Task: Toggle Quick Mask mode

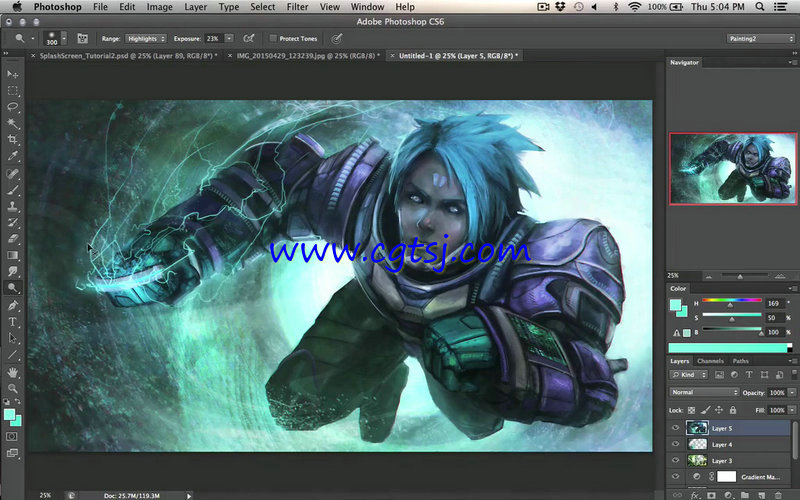Action: pos(12,437)
